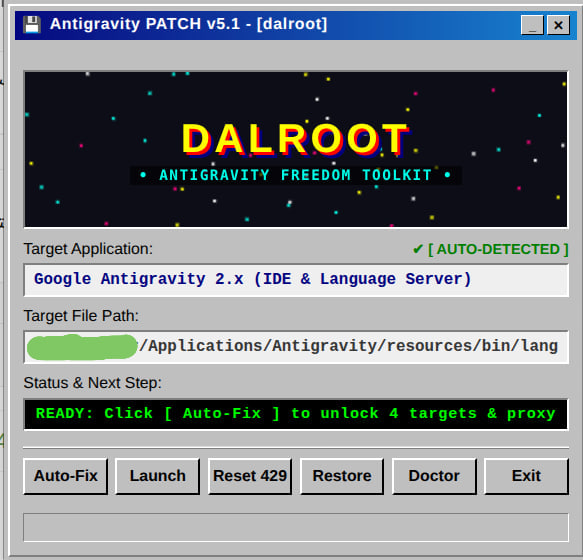Screen dimensions: 583x560
Task: Restore original files with Restore button
Action: [342, 476]
